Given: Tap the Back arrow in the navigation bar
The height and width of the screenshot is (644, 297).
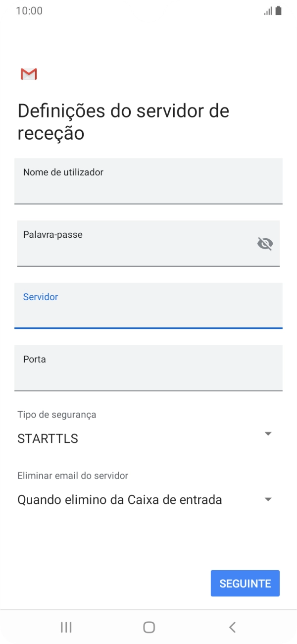Looking at the screenshot, I should tap(232, 626).
